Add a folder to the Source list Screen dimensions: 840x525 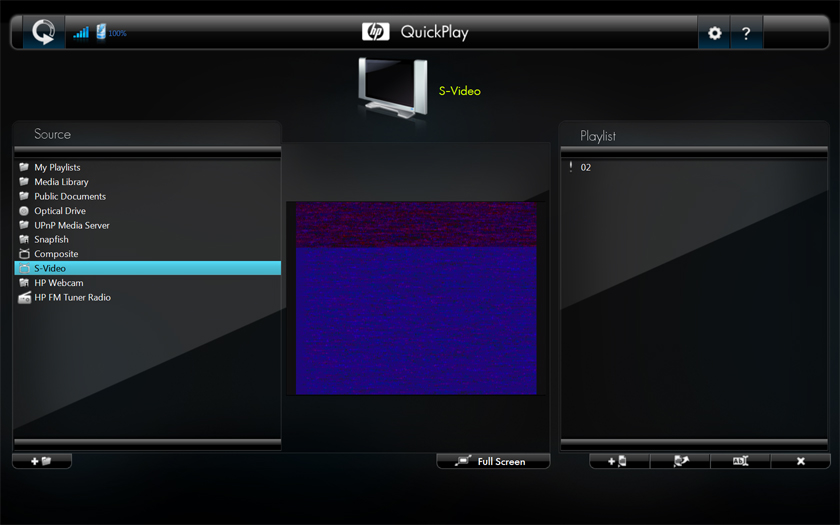[x=42, y=461]
